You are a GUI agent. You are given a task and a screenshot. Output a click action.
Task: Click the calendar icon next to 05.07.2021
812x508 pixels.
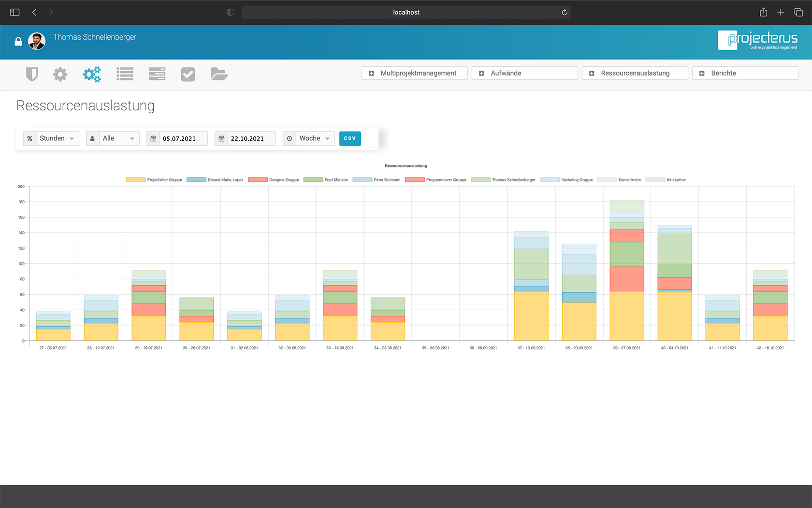pos(154,138)
